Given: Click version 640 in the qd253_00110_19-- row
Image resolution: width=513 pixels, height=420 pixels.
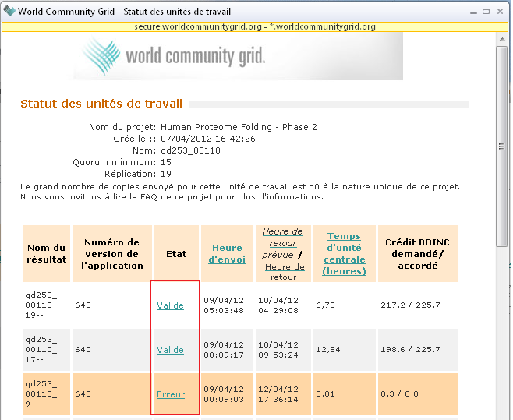Looking at the screenshot, I should click(x=83, y=305).
